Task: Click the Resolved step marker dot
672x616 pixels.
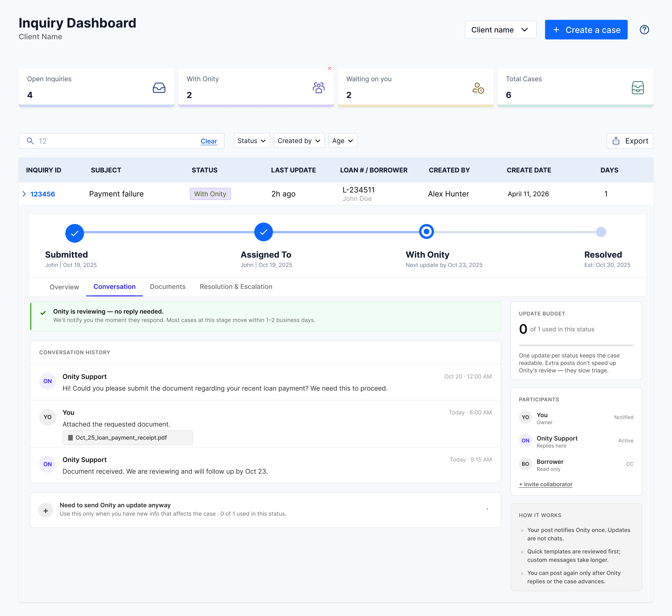Action: (601, 232)
